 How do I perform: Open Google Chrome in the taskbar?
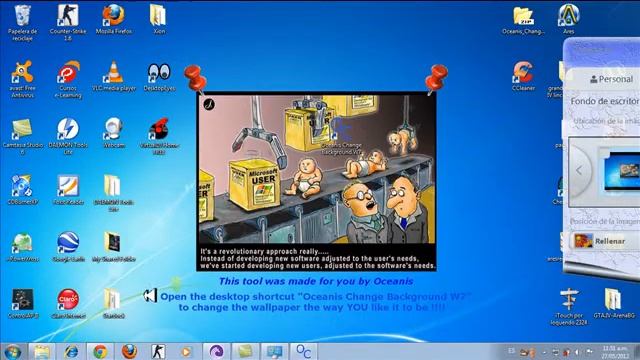pyautogui.click(x=100, y=351)
